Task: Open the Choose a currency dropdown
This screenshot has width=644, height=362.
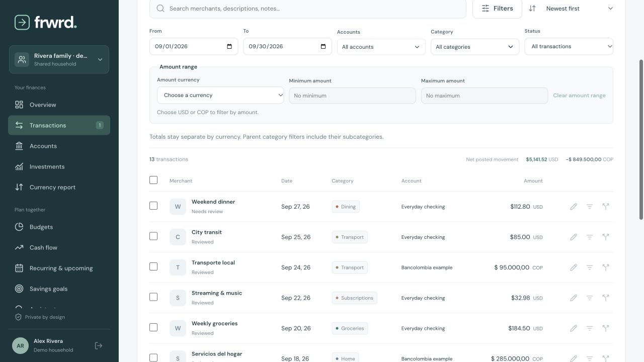Action: (x=220, y=95)
